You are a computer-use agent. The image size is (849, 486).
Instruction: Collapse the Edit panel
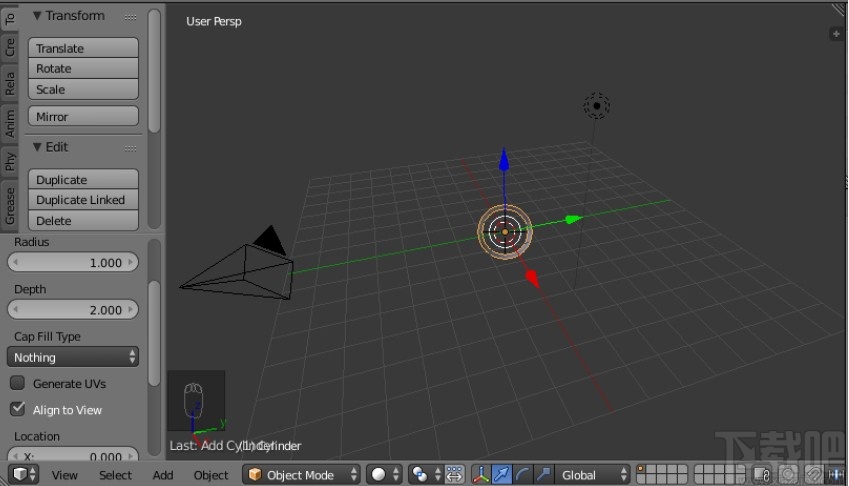(x=37, y=147)
